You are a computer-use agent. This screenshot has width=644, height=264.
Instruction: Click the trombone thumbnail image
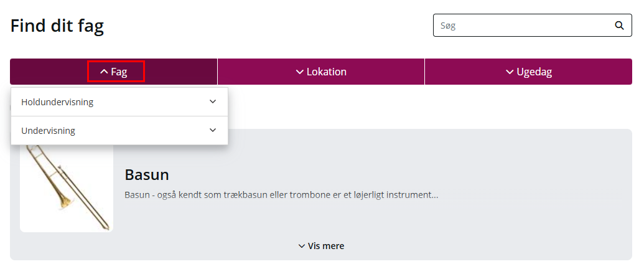point(67,187)
